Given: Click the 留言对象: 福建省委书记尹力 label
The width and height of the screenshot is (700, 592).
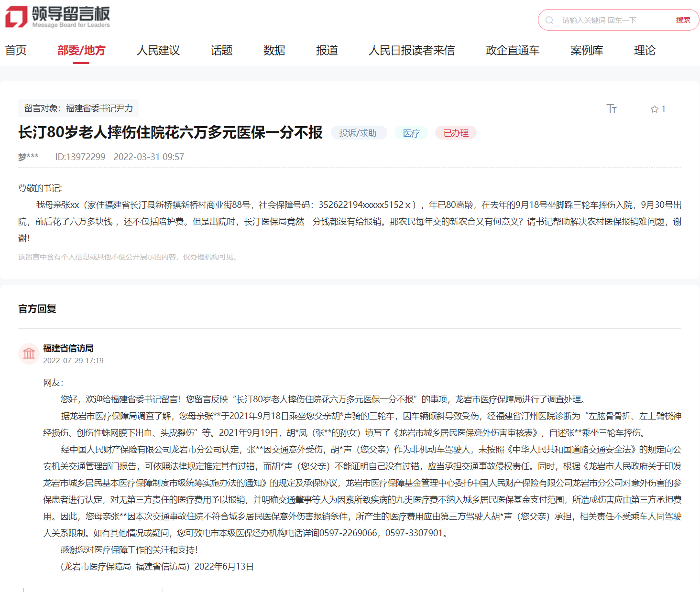Looking at the screenshot, I should (78, 108).
